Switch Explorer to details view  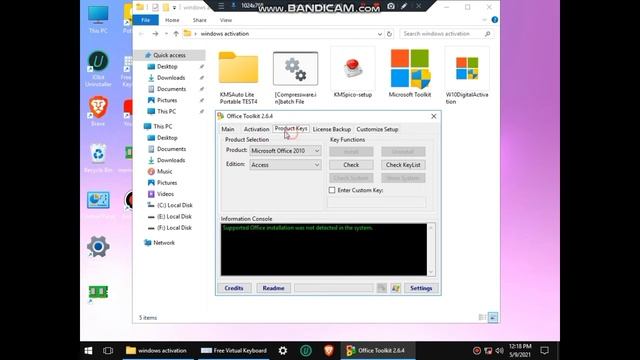tap(482, 317)
